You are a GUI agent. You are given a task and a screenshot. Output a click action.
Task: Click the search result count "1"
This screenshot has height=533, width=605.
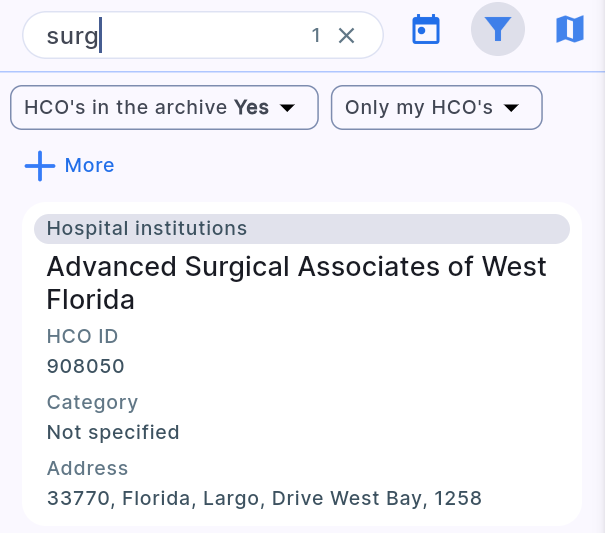coord(316,36)
